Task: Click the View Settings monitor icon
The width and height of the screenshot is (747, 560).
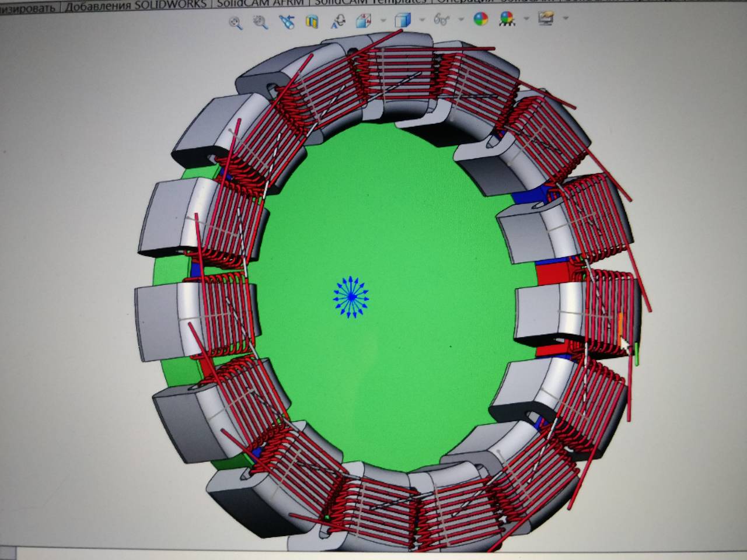Action: tap(546, 19)
